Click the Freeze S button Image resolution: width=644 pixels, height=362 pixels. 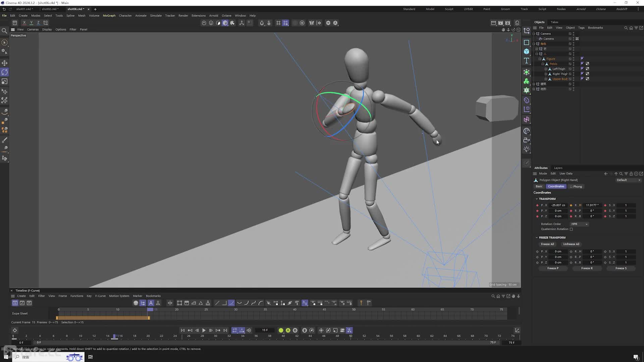pyautogui.click(x=621, y=268)
